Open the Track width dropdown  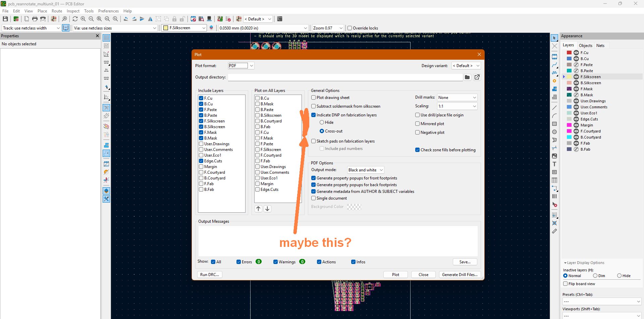point(31,28)
